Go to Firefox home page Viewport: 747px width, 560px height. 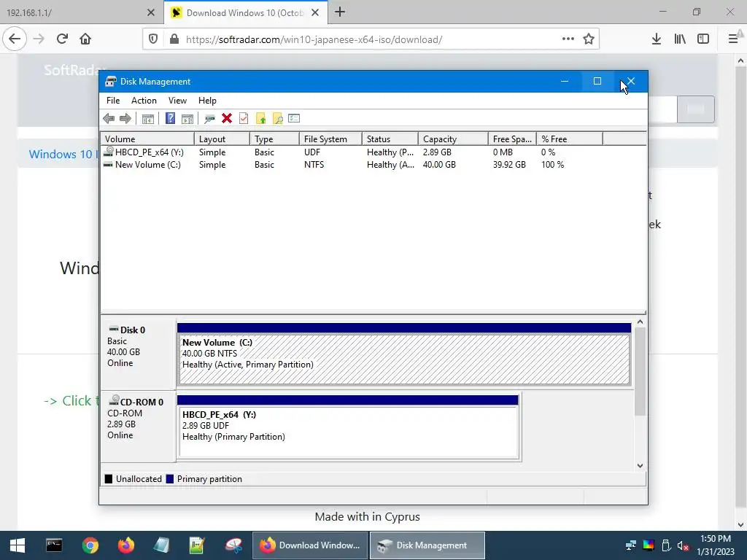[85, 39]
